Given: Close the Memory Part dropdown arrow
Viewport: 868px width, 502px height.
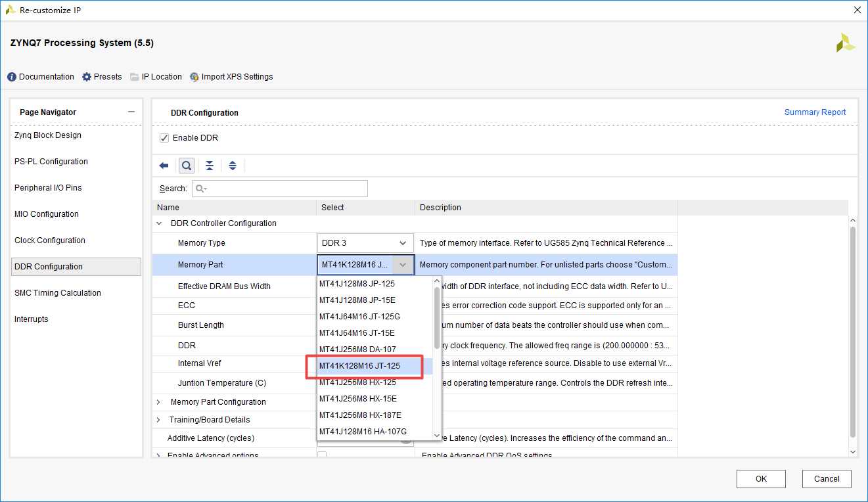Looking at the screenshot, I should click(403, 265).
